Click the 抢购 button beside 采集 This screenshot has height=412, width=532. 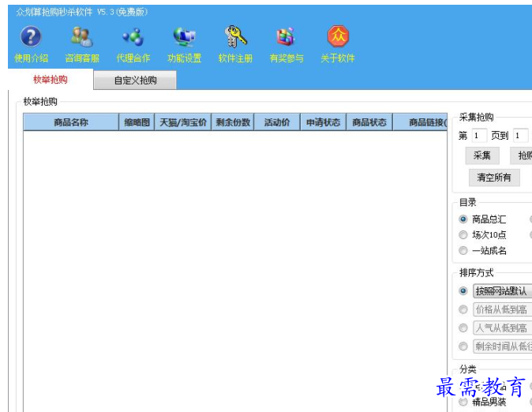[523, 155]
